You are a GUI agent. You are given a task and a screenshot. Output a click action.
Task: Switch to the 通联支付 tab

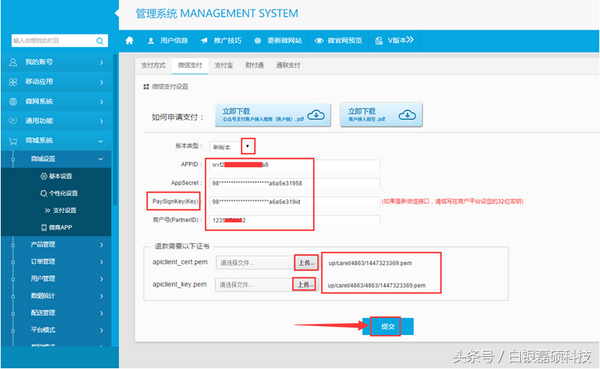click(x=288, y=65)
